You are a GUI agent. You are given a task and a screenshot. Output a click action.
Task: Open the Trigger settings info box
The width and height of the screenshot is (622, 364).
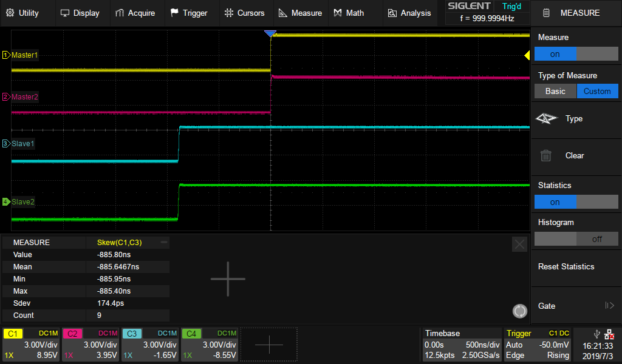[x=538, y=344]
